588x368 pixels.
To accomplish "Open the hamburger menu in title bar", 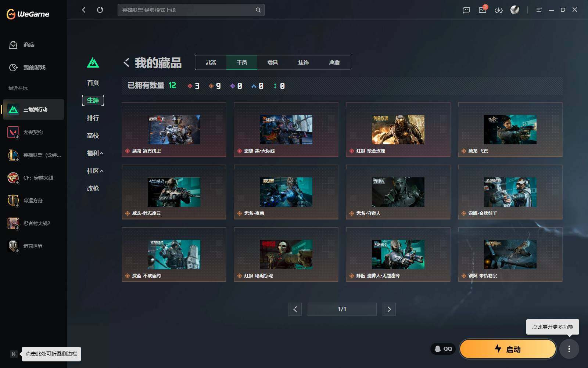I will point(539,10).
